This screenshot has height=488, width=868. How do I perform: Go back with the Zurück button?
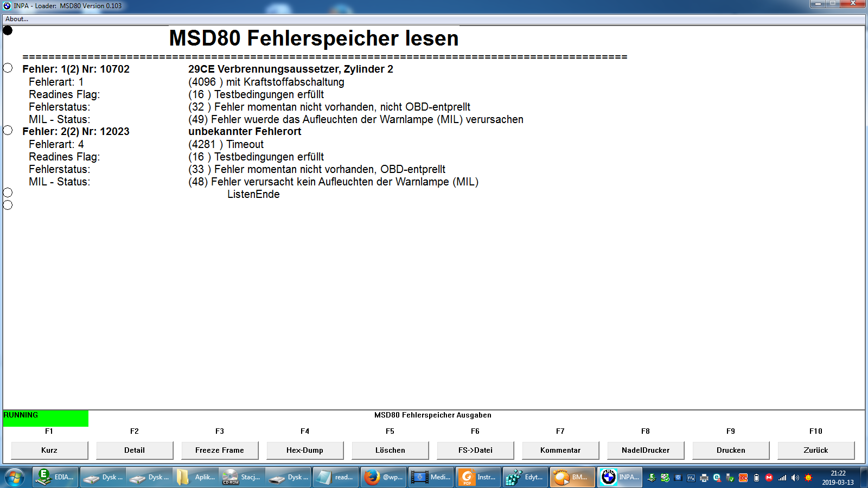(816, 450)
